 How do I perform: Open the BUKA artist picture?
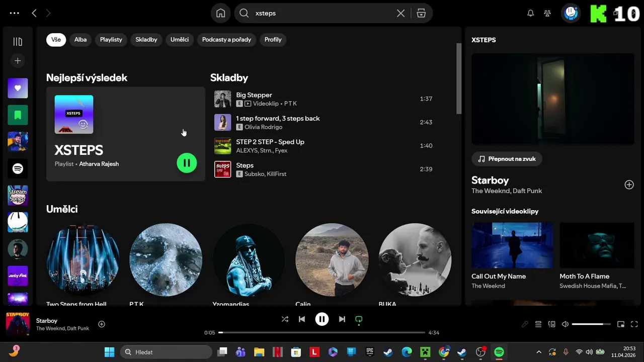(415, 260)
